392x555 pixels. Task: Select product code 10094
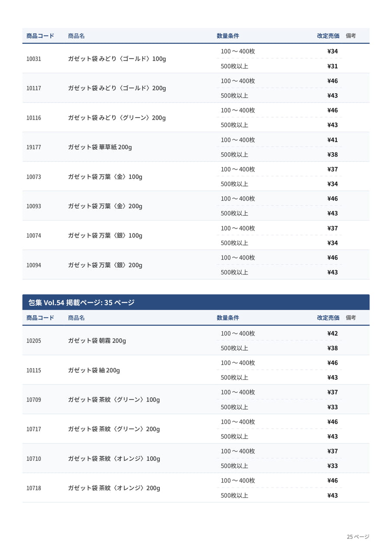coord(34,265)
